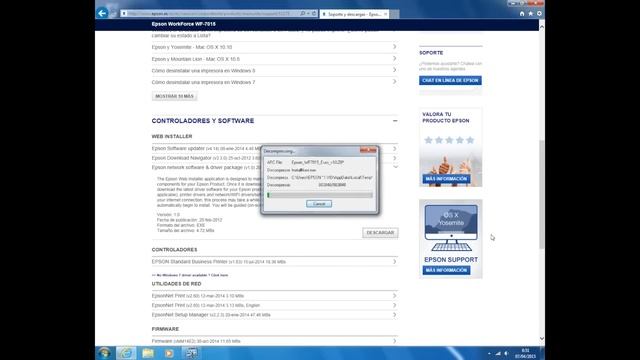Click MÁS INFORMACIÓN under Epson Support
The image size is (640, 360).
coord(446,270)
